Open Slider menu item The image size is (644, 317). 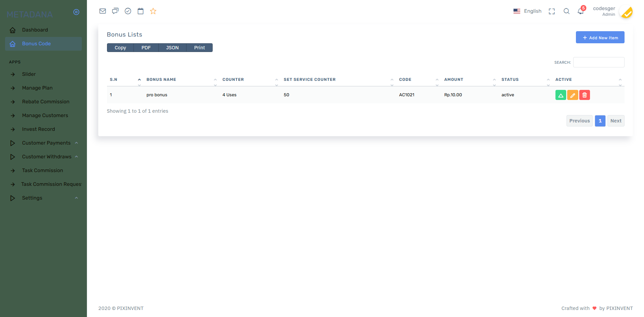[43, 74]
